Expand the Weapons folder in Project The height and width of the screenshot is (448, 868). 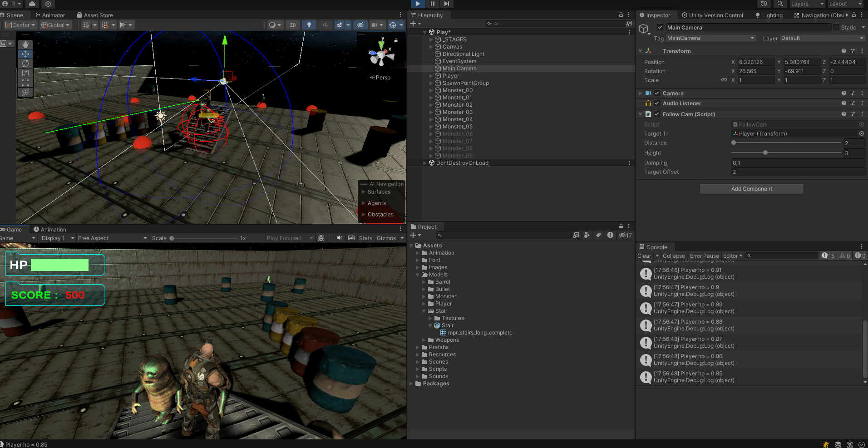(424, 340)
